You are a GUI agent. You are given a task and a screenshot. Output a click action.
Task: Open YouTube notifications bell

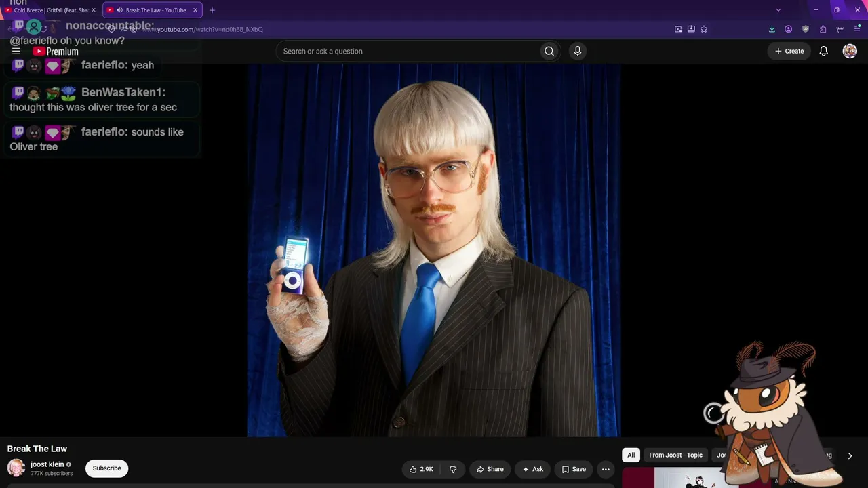point(823,51)
